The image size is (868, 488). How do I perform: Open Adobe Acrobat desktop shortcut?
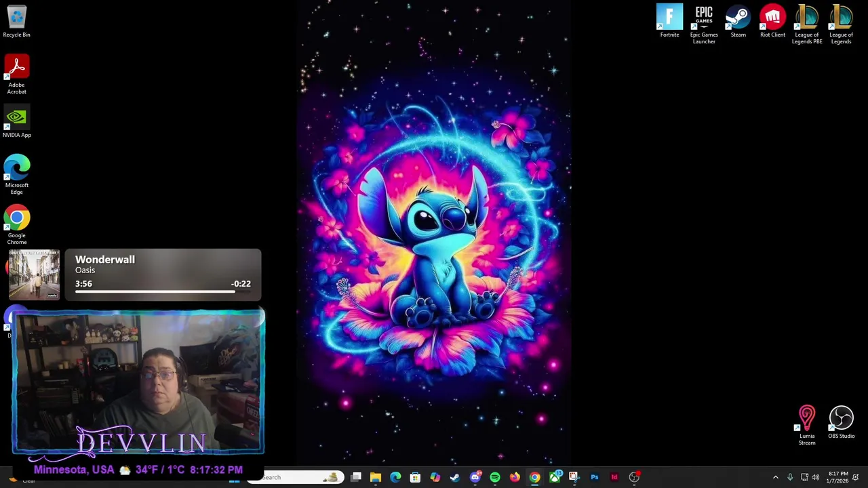coord(16,75)
